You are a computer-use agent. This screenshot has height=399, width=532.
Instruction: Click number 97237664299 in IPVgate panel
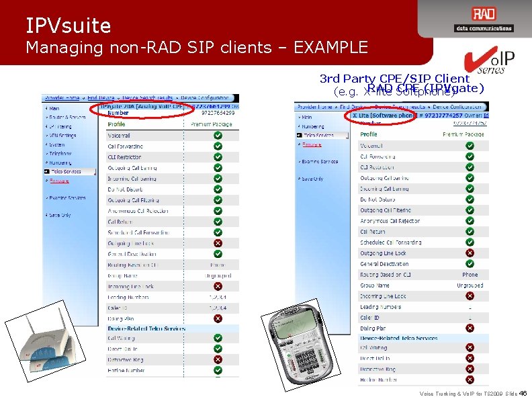tap(218, 113)
